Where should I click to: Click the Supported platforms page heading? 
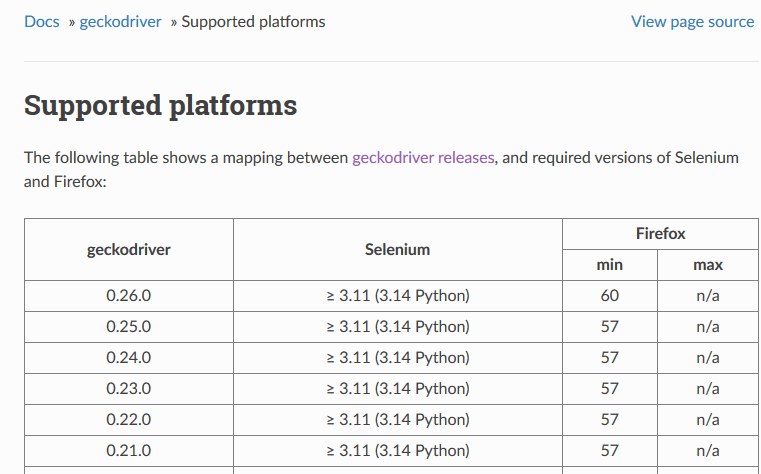(x=160, y=105)
